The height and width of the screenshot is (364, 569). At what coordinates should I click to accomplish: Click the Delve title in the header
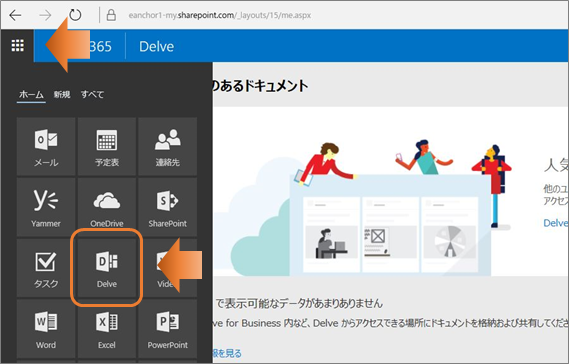[x=156, y=46]
